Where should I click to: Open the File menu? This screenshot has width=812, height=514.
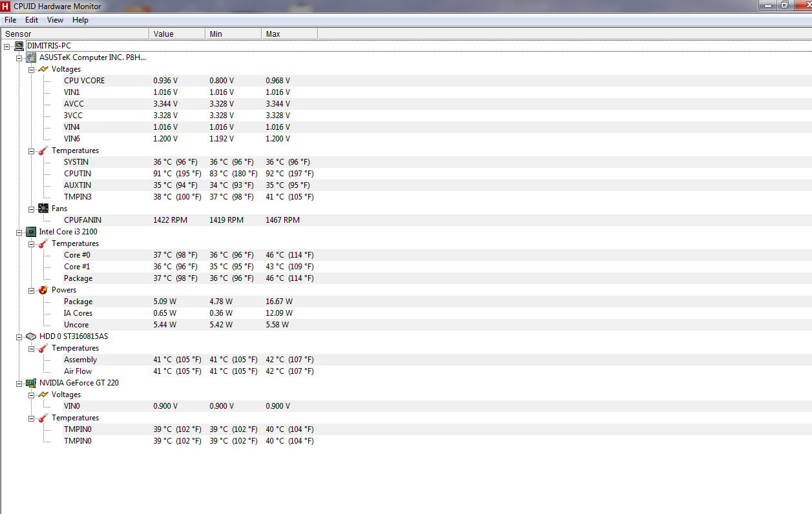[x=10, y=20]
